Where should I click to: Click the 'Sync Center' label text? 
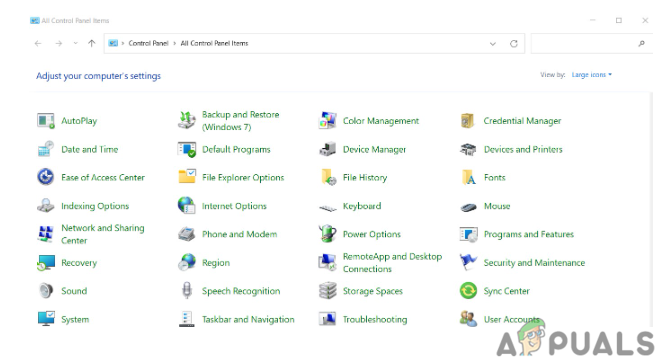pos(506,291)
